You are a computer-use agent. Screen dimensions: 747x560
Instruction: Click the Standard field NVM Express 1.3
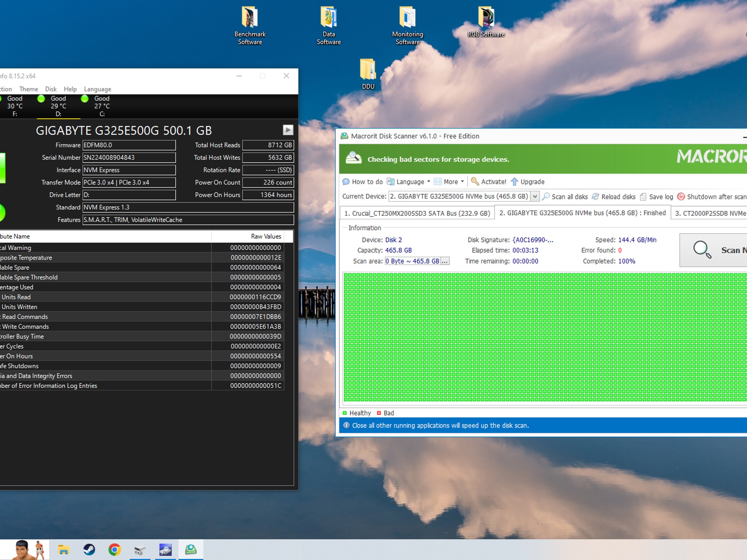point(188,207)
